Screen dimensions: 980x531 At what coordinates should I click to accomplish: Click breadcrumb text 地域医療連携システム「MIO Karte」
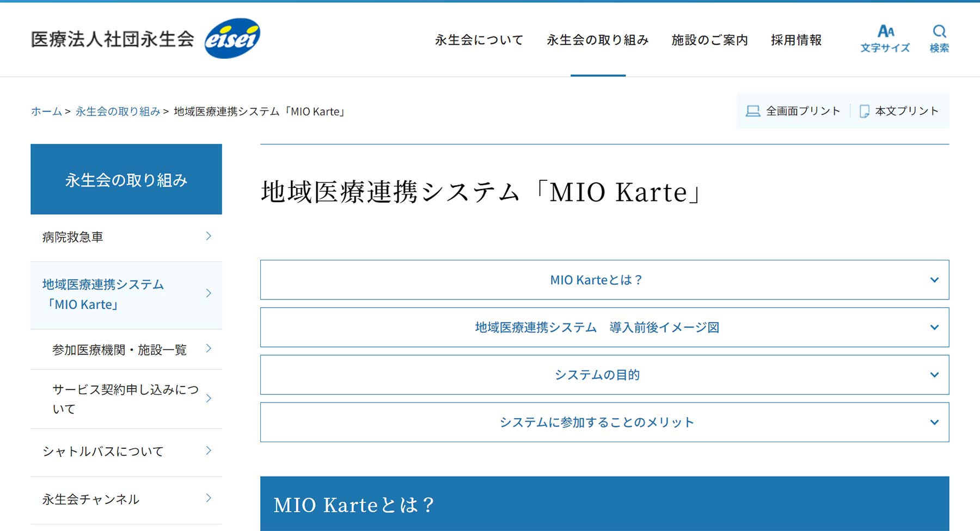pyautogui.click(x=260, y=111)
